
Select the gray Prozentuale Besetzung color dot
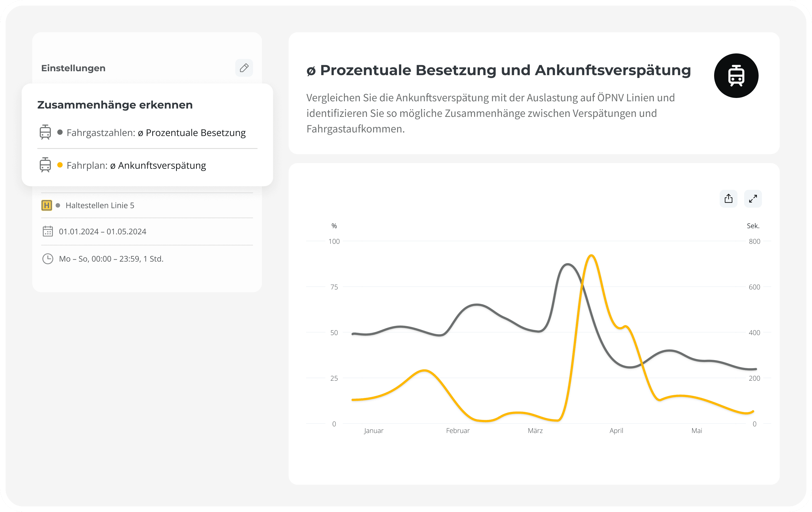point(60,132)
